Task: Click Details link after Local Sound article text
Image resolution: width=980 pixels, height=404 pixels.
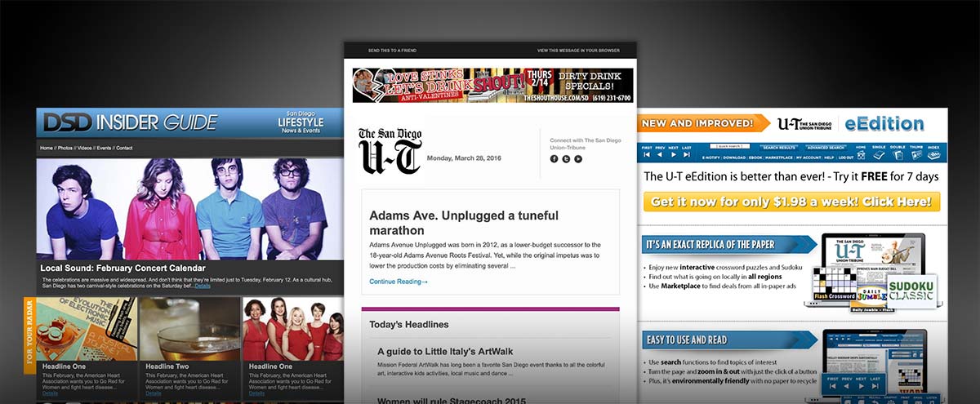Action: pos(203,286)
